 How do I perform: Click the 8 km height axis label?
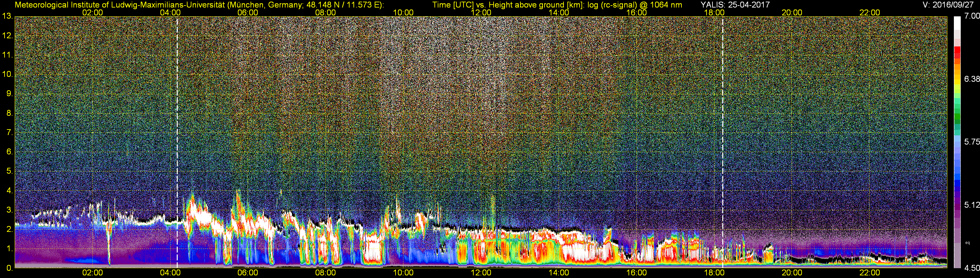point(9,113)
